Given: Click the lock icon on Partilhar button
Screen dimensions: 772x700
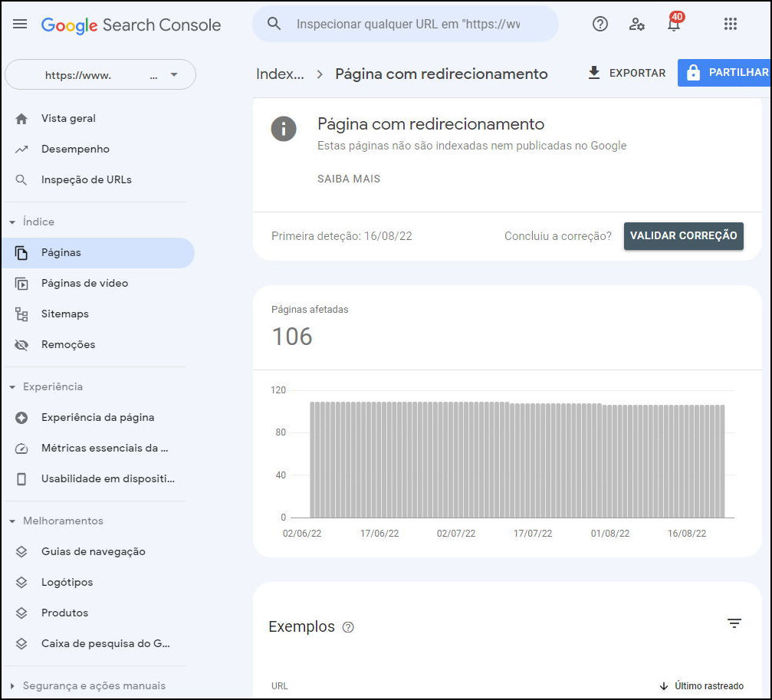Looking at the screenshot, I should click(x=693, y=72).
